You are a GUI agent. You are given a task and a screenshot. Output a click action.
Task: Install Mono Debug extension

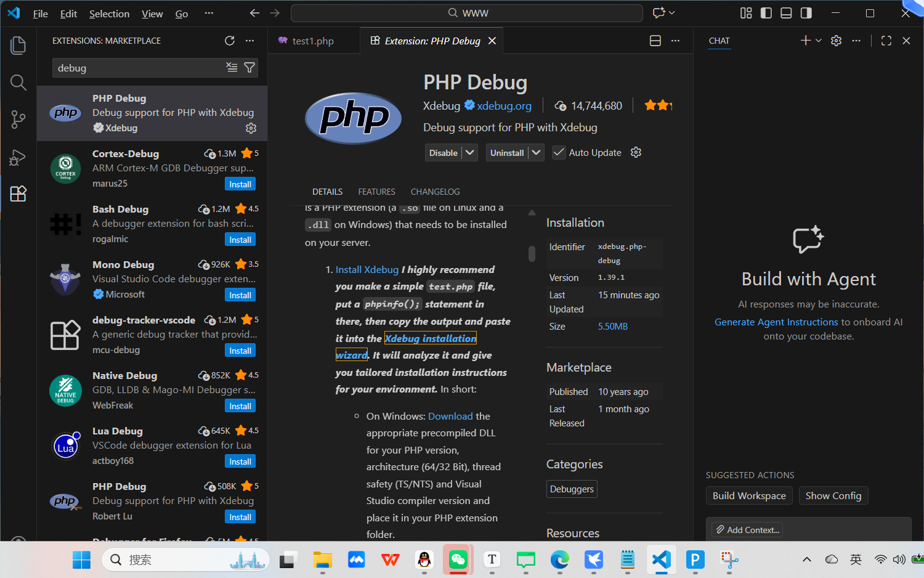[240, 295]
